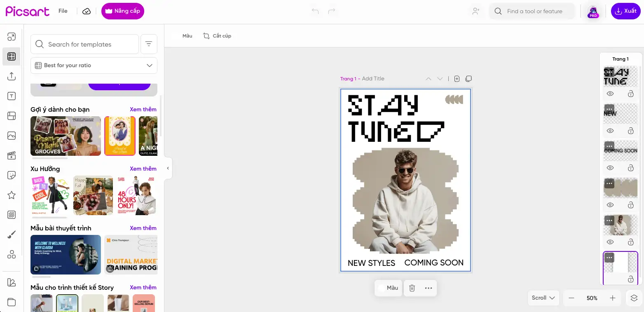Open the Draw brush tool
Screen dimensions: 644x312
click(12, 235)
